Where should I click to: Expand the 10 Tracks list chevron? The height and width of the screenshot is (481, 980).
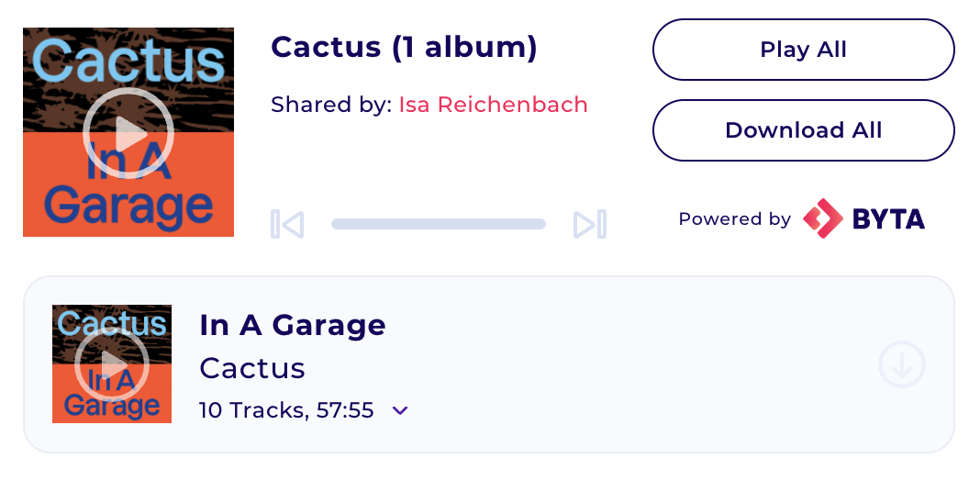pyautogui.click(x=399, y=410)
